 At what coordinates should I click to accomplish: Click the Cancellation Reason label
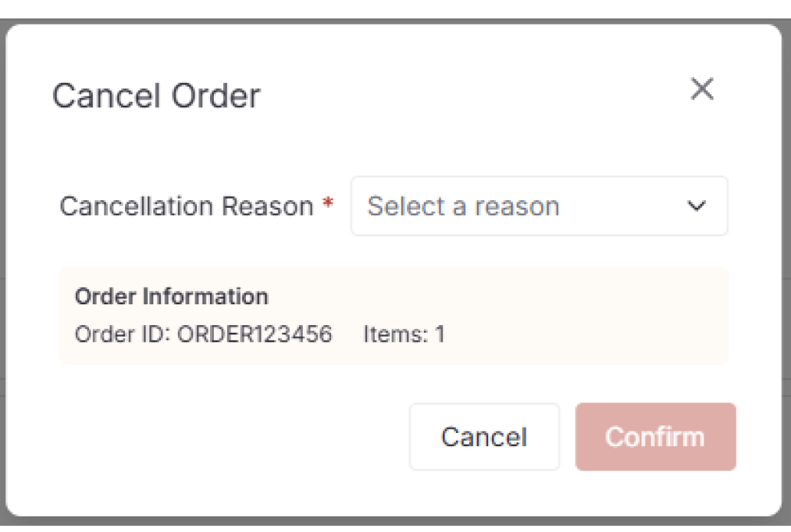click(189, 205)
